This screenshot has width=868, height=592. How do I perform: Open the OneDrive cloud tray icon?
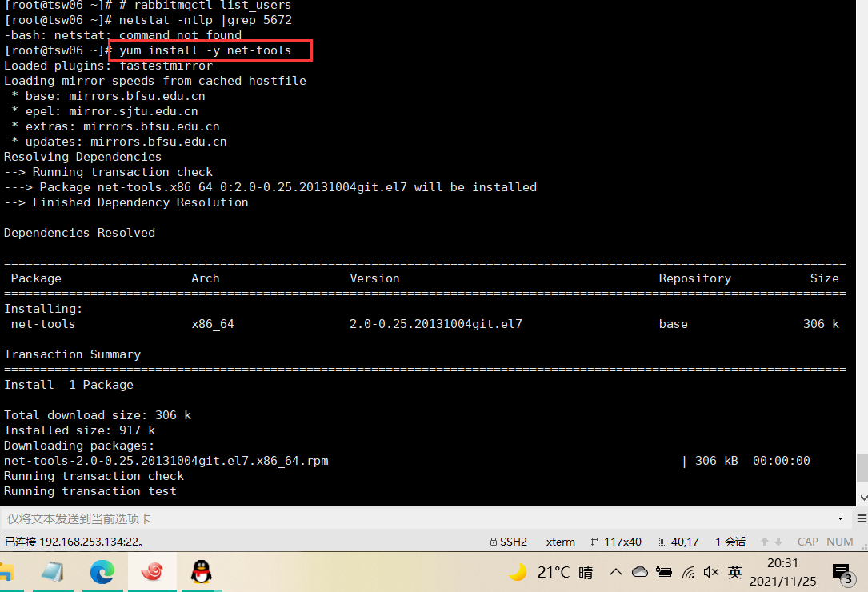tap(640, 571)
